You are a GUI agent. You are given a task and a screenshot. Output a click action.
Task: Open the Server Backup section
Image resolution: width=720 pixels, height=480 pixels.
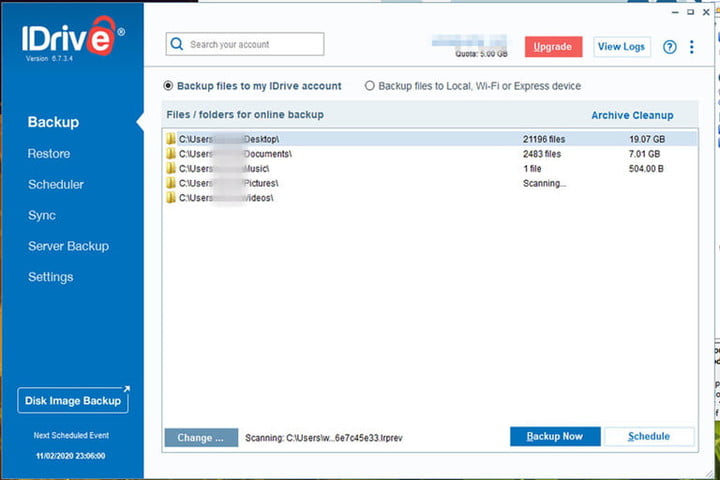point(68,246)
